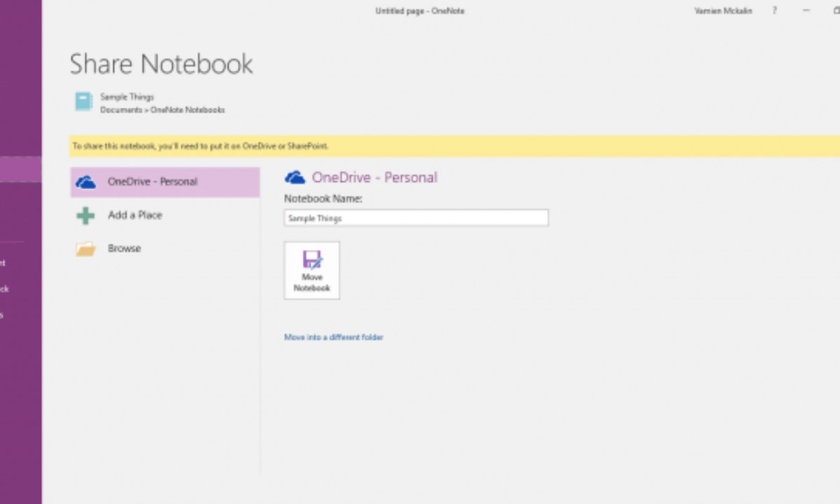Click the user name Yamien Mckalin
This screenshot has height=504, width=840.
coord(724,10)
